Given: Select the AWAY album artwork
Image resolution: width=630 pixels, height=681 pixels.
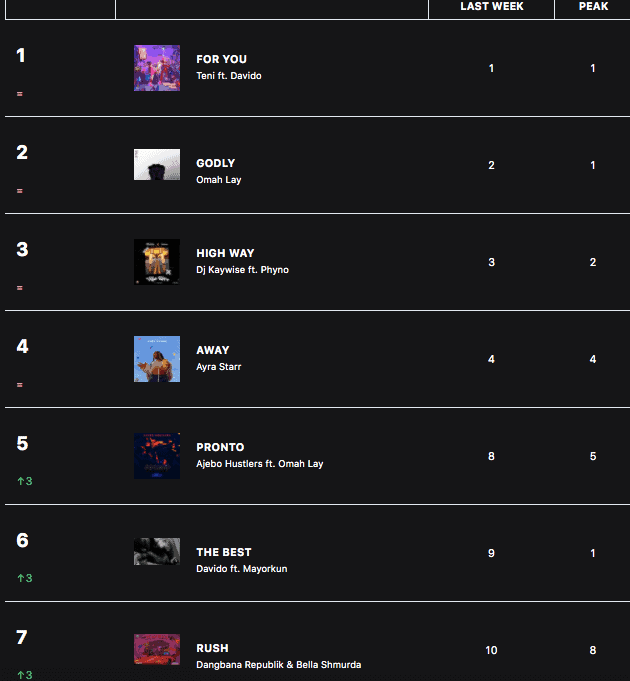Looking at the screenshot, I should tap(157, 359).
